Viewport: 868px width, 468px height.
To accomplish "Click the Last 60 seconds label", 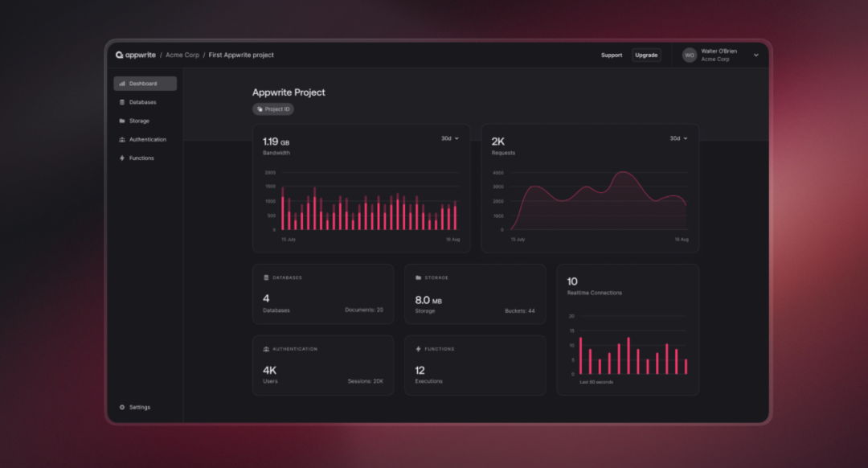I will (x=596, y=382).
